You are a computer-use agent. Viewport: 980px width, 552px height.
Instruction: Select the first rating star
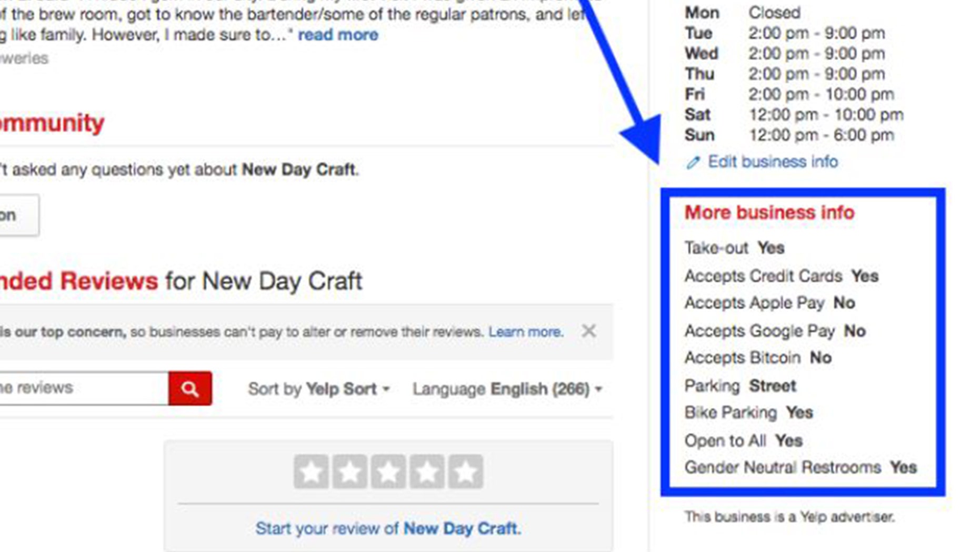(x=311, y=471)
